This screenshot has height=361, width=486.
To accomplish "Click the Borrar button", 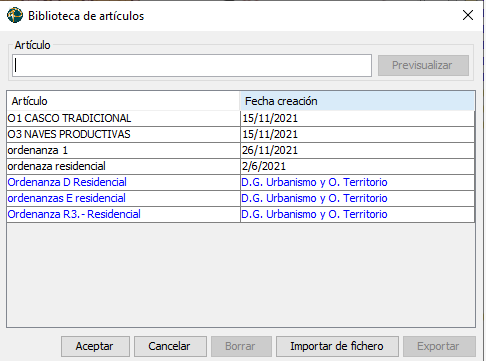I will [x=241, y=346].
